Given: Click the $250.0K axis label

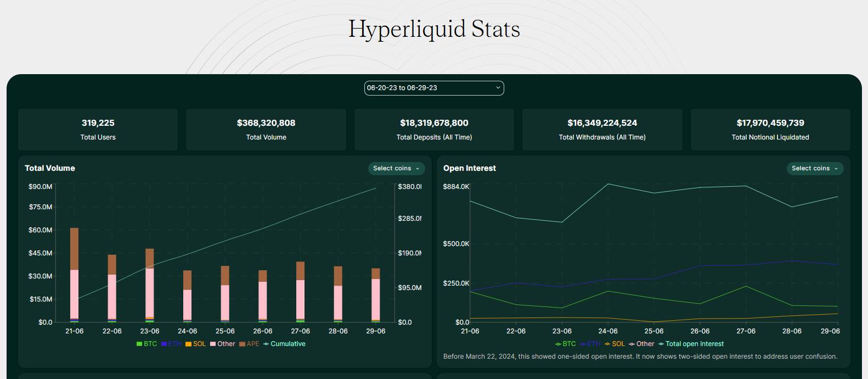Looking at the screenshot, I should click(456, 283).
